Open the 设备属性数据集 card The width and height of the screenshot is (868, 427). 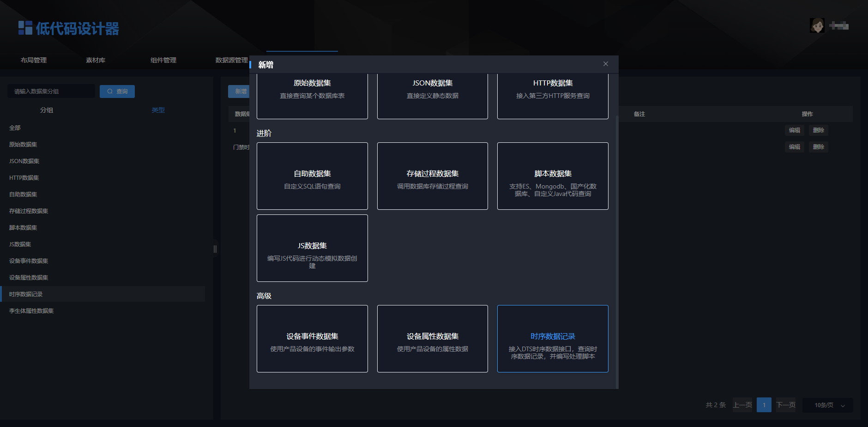point(433,339)
